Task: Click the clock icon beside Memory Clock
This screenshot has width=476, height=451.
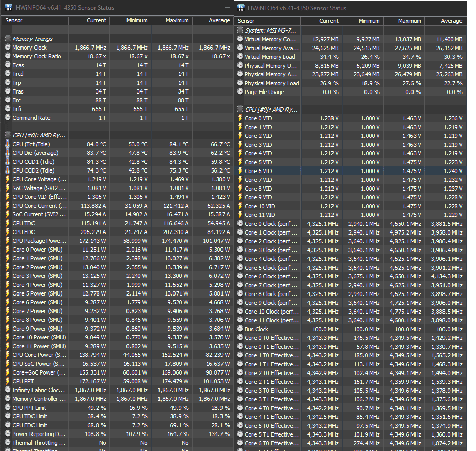Action: (x=8, y=48)
